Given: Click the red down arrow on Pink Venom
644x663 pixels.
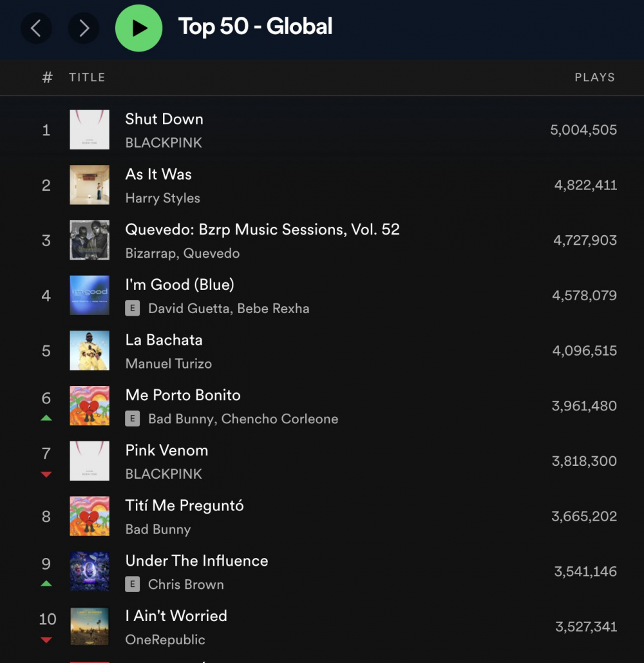Looking at the screenshot, I should click(46, 474).
